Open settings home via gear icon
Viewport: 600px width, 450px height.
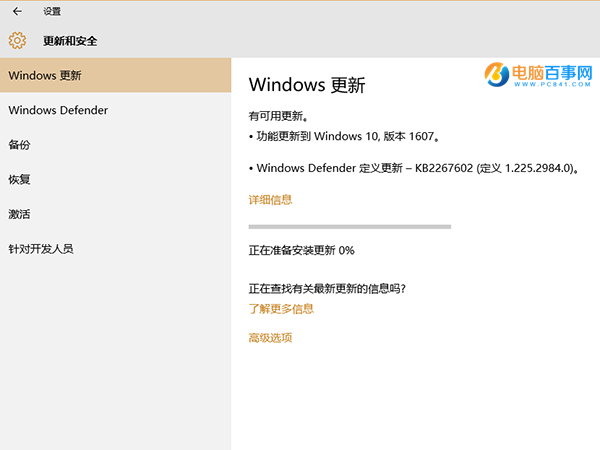[x=17, y=40]
